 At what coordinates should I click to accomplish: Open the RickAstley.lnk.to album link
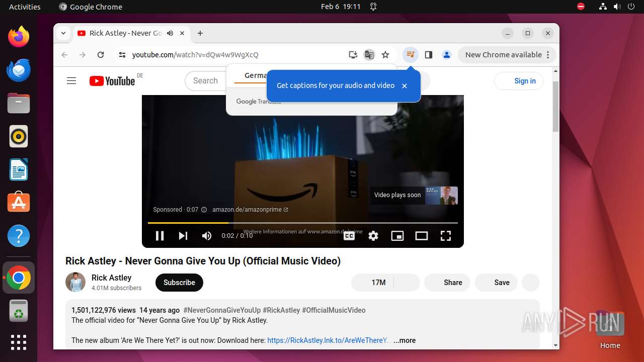(x=329, y=340)
